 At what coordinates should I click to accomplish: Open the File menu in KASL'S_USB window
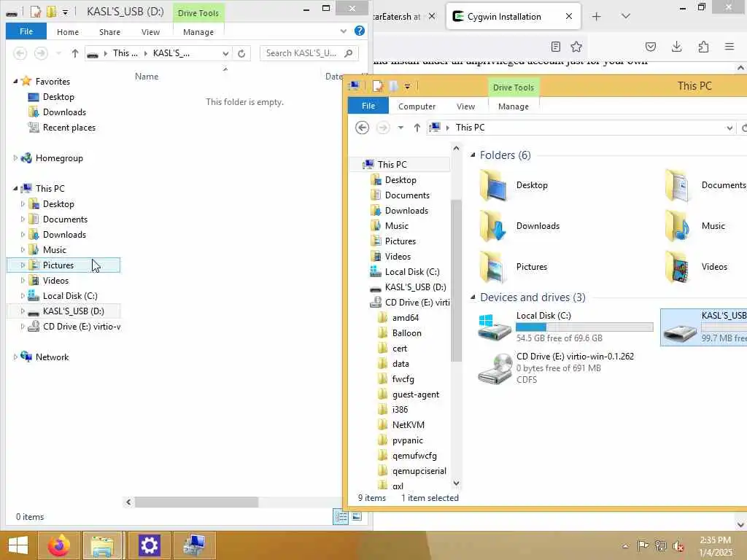[26, 31]
